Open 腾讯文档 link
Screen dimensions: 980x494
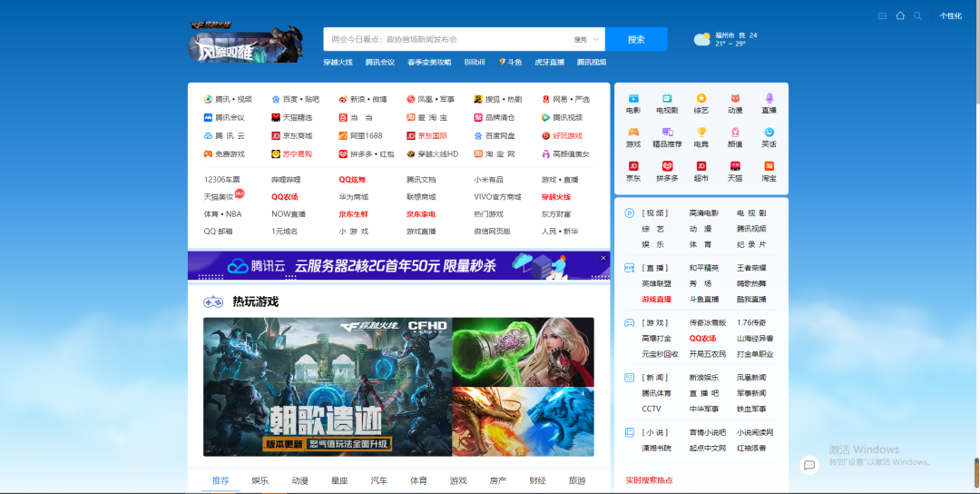[421, 180]
